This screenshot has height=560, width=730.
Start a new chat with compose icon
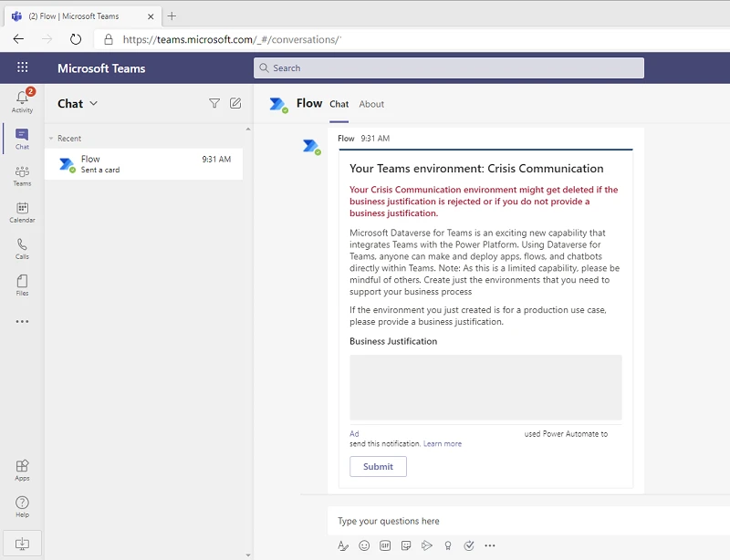point(235,104)
